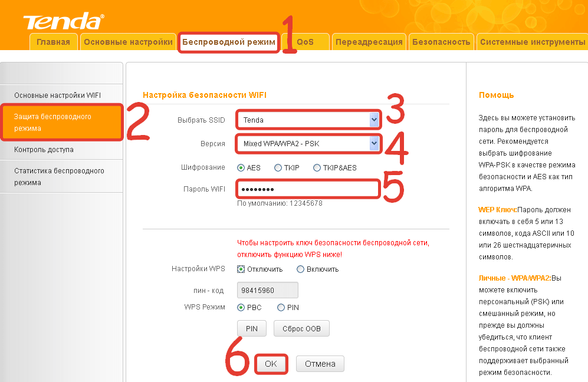Click the PIN button

tap(252, 329)
